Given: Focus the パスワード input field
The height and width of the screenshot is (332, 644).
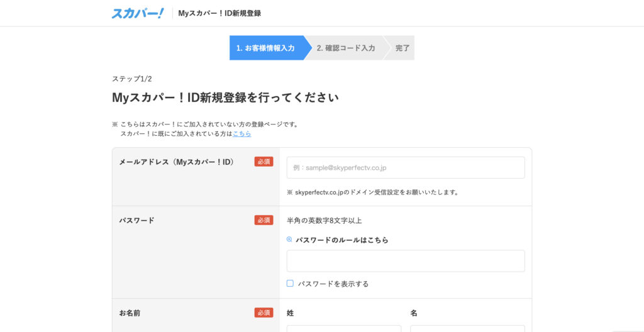Looking at the screenshot, I should pyautogui.click(x=406, y=261).
